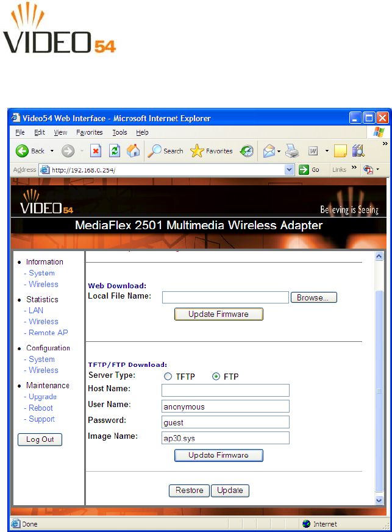This screenshot has width=392, height=532.
Task: Click the Image Name field
Action: 226,438
